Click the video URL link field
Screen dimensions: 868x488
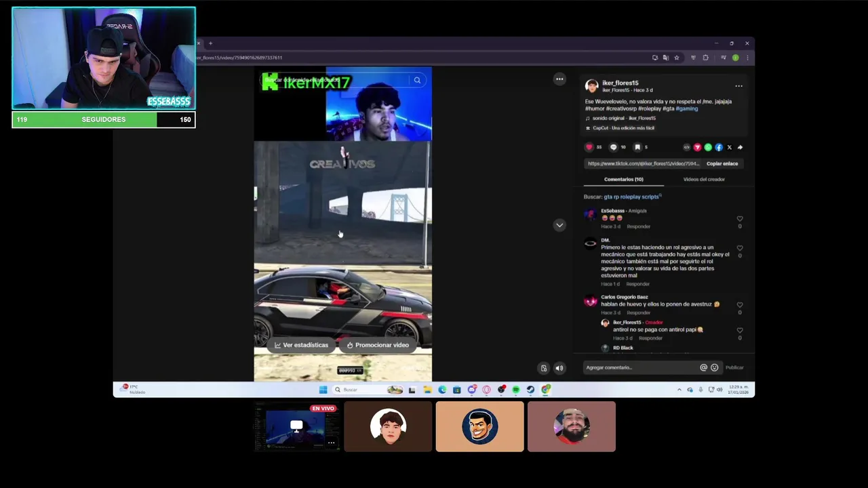coord(643,163)
